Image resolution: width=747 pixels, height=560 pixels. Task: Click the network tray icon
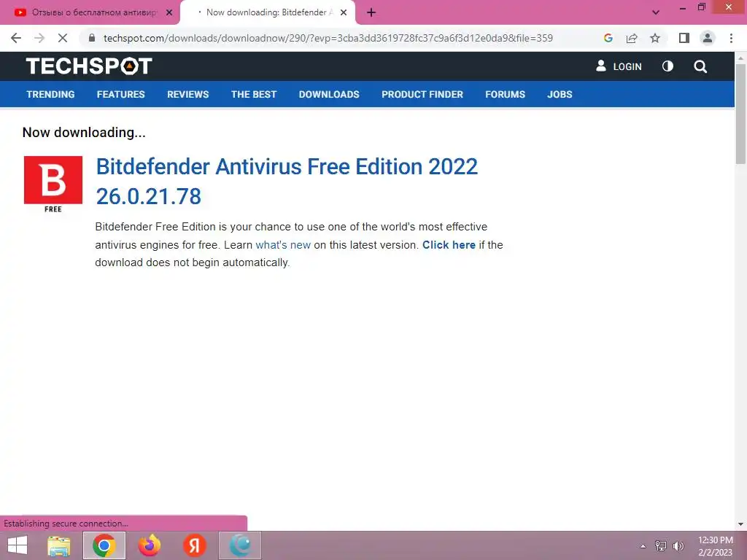coord(661,546)
